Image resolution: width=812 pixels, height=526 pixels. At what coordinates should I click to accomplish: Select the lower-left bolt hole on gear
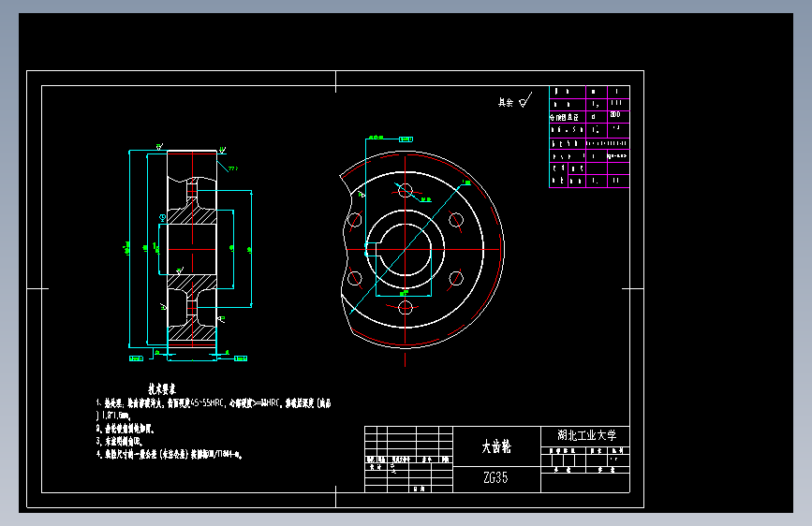[355, 278]
